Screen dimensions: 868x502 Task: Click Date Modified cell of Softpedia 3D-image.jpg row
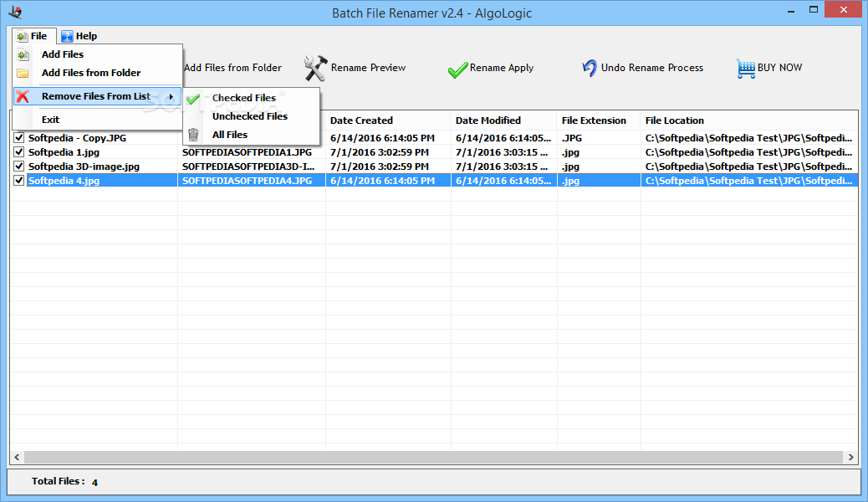pos(503,166)
